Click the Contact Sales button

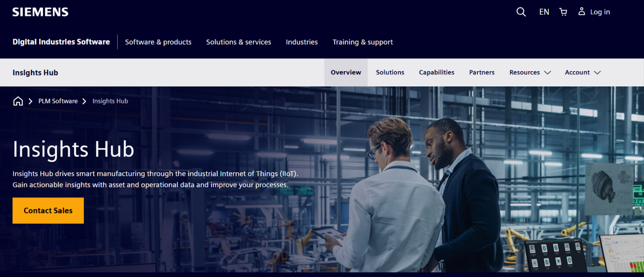48,210
